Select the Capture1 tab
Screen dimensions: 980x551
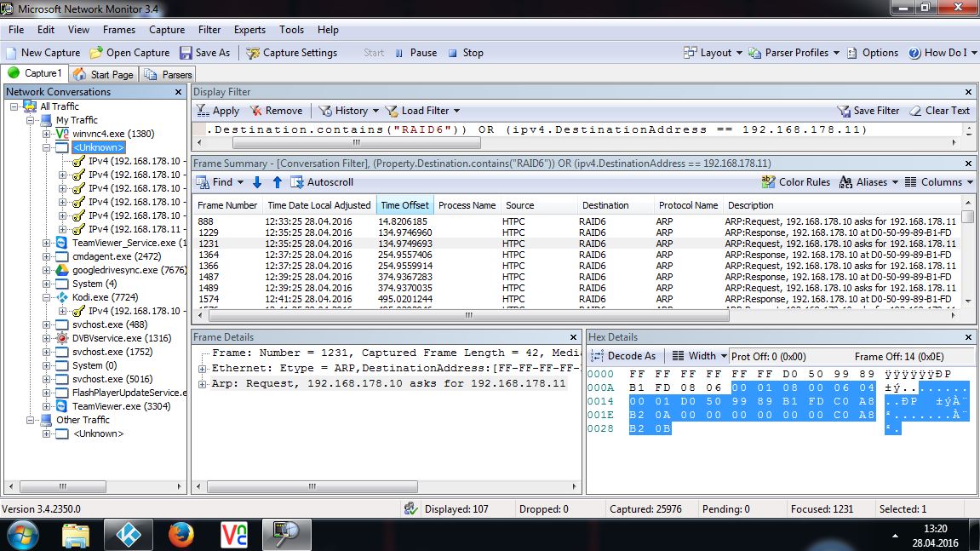tap(35, 74)
